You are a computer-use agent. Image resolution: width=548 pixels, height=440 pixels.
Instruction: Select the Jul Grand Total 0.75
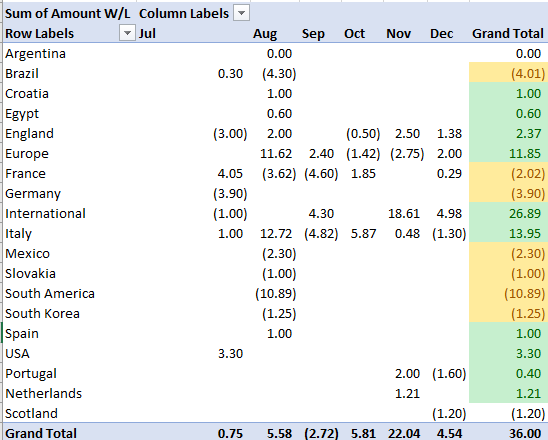click(230, 433)
